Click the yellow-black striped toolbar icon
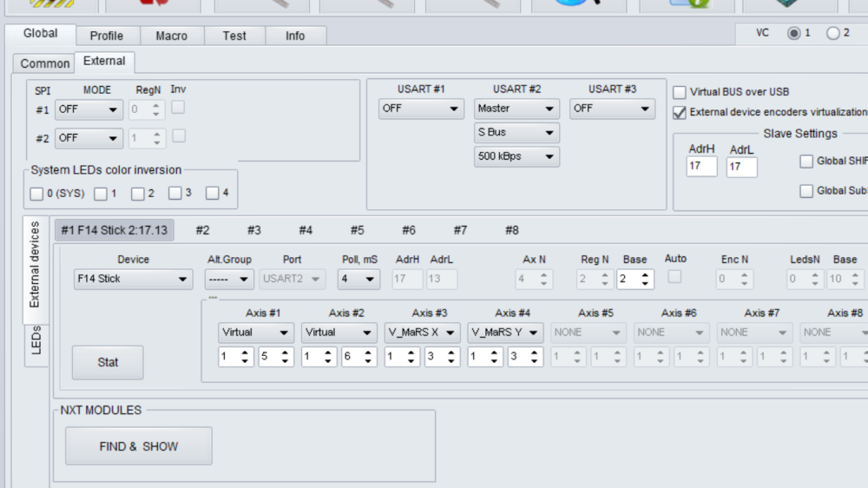 pyautogui.click(x=51, y=5)
